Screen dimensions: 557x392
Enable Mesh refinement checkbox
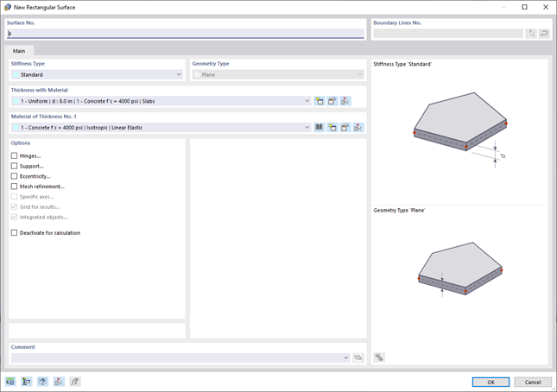(14, 187)
